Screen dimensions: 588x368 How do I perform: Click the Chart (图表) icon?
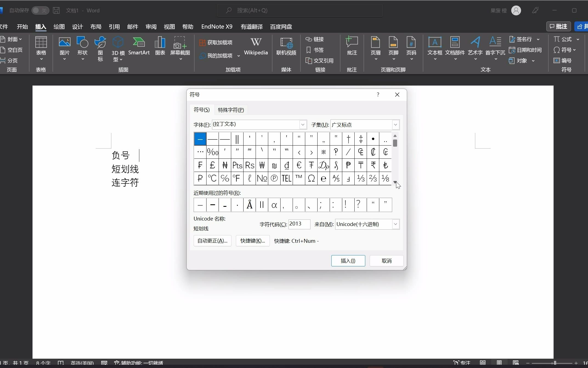160,46
